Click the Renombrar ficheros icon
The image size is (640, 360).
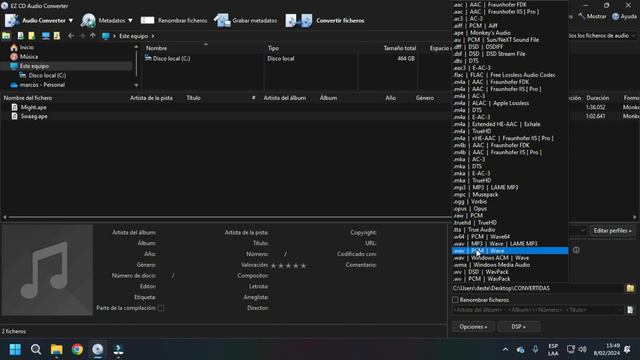coord(147,20)
